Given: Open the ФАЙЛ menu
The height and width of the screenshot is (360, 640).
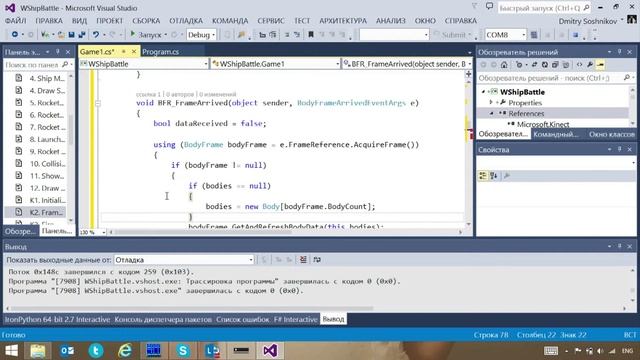Looking at the screenshot, I should pyautogui.click(x=16, y=21).
